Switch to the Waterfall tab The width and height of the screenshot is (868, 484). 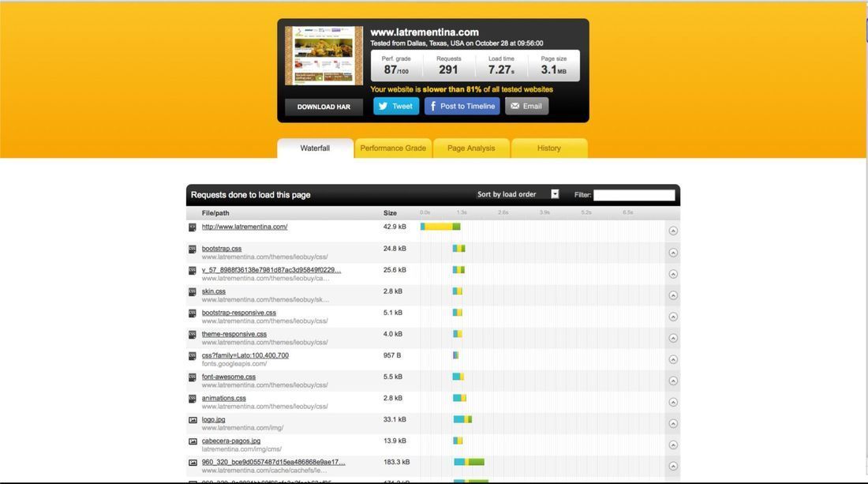pyautogui.click(x=315, y=148)
